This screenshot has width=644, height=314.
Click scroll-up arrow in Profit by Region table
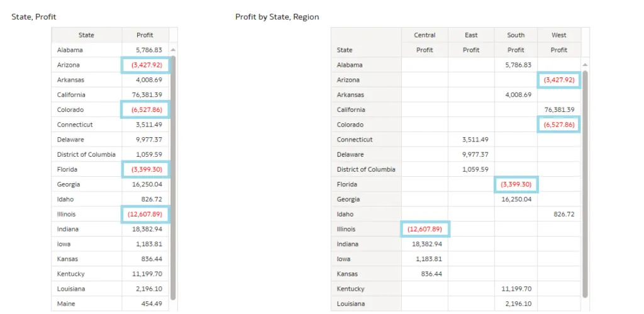(586, 65)
